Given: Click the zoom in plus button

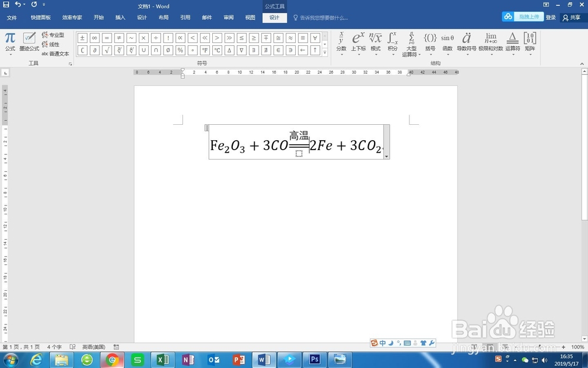Looking at the screenshot, I should [x=563, y=347].
